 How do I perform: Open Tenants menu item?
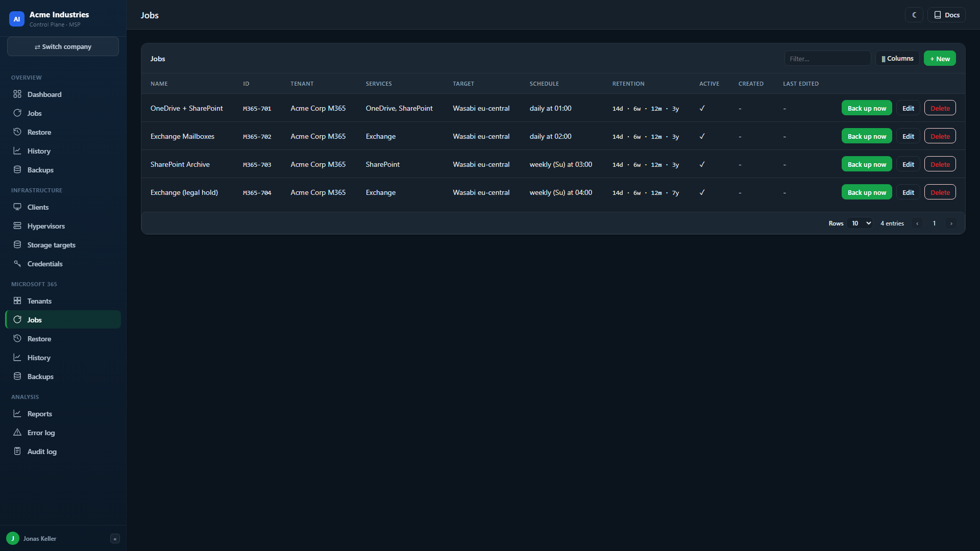click(x=63, y=301)
